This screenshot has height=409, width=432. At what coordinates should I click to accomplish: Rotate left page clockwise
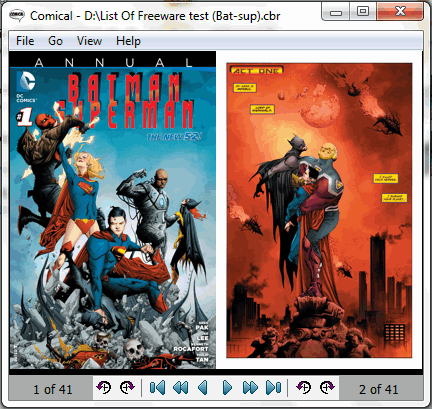tap(127, 388)
